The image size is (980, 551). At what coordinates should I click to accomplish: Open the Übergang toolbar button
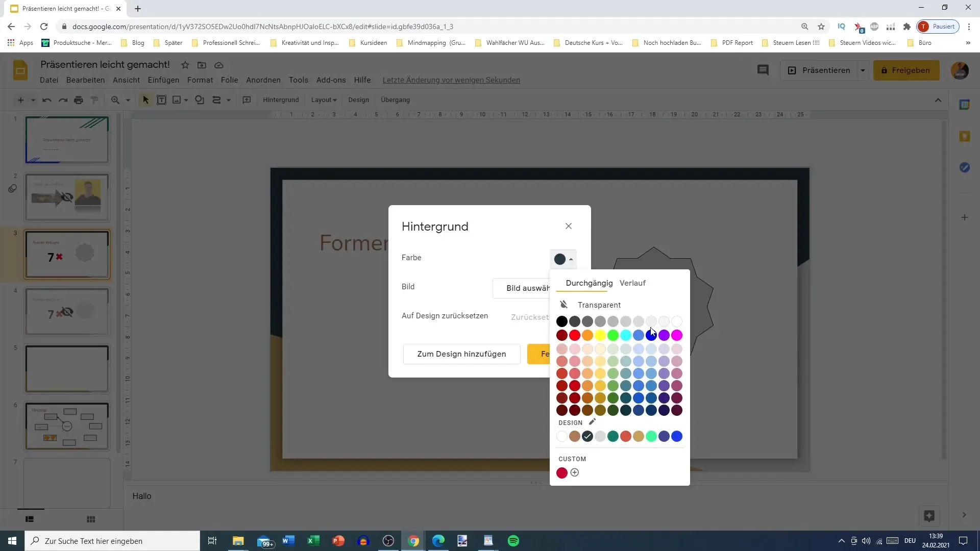click(x=395, y=100)
